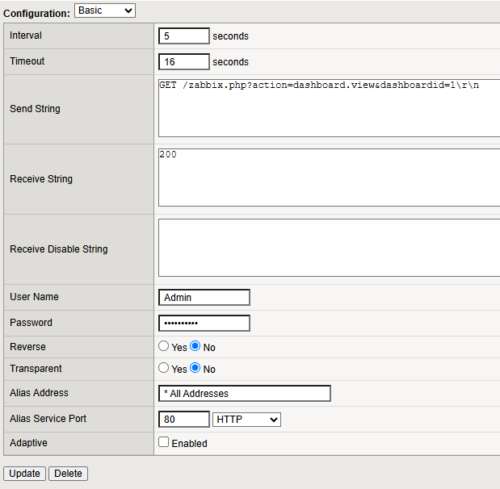Click the Adaptive label
Screen dimensions: 500x489
(28, 443)
